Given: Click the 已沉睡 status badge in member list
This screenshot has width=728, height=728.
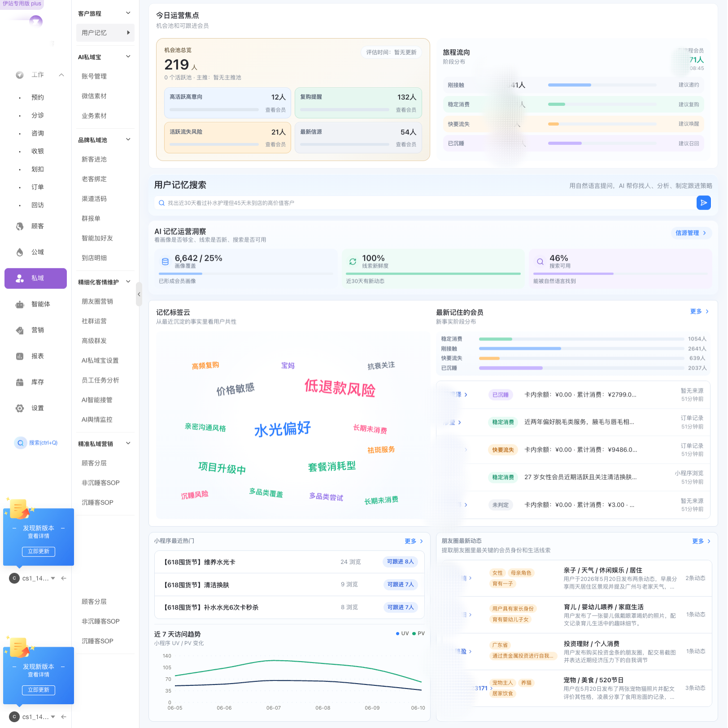Looking at the screenshot, I should (x=501, y=395).
